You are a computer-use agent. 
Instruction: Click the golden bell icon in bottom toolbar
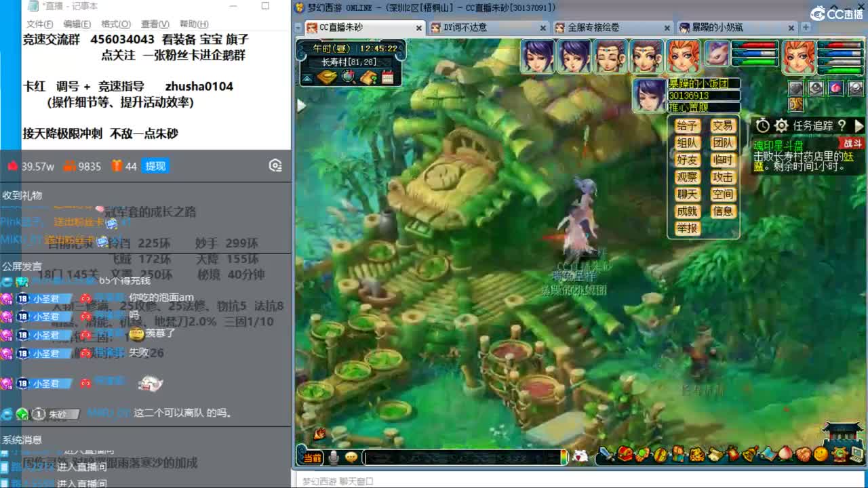(750, 454)
